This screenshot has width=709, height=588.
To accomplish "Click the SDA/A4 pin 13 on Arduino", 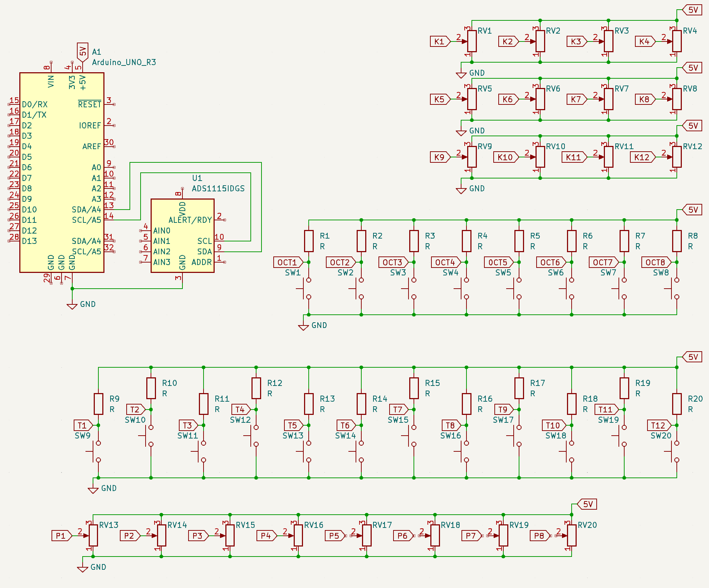I will coord(109,209).
